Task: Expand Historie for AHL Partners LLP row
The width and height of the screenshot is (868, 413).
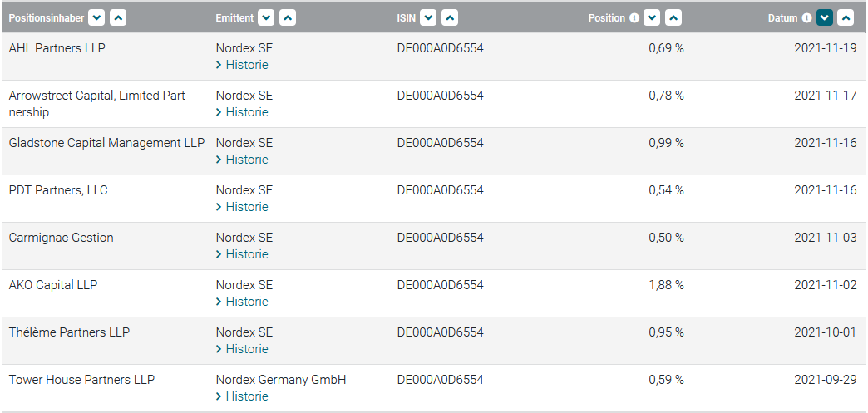Action: click(x=242, y=65)
